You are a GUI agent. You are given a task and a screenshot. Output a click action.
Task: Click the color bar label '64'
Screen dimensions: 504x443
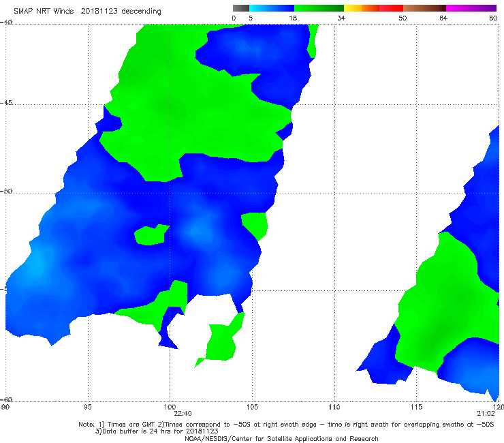tap(443, 18)
